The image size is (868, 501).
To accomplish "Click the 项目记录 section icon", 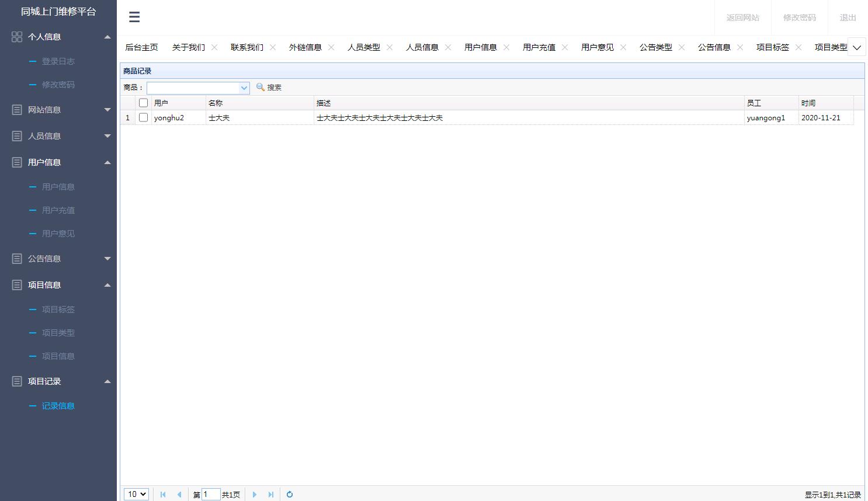I will (17, 381).
